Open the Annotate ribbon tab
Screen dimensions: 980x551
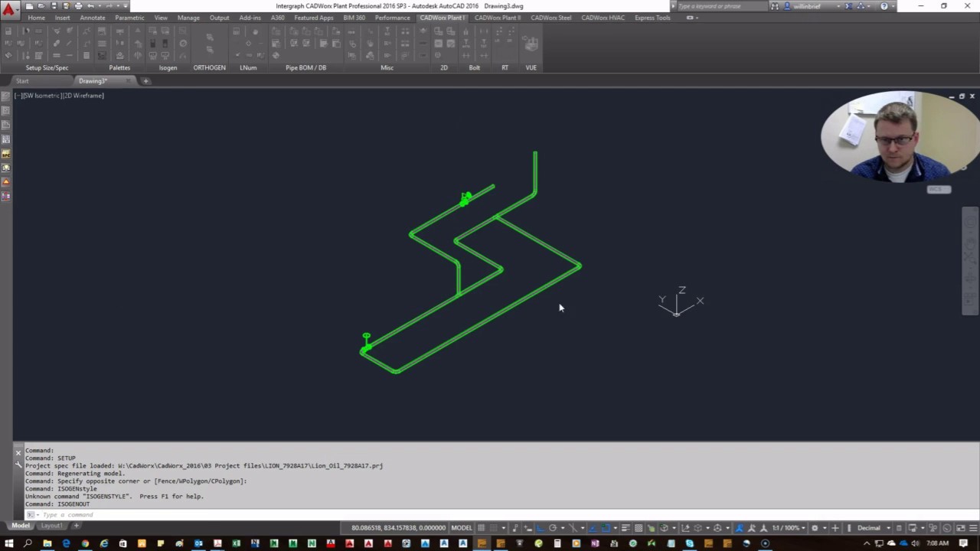tap(93, 18)
